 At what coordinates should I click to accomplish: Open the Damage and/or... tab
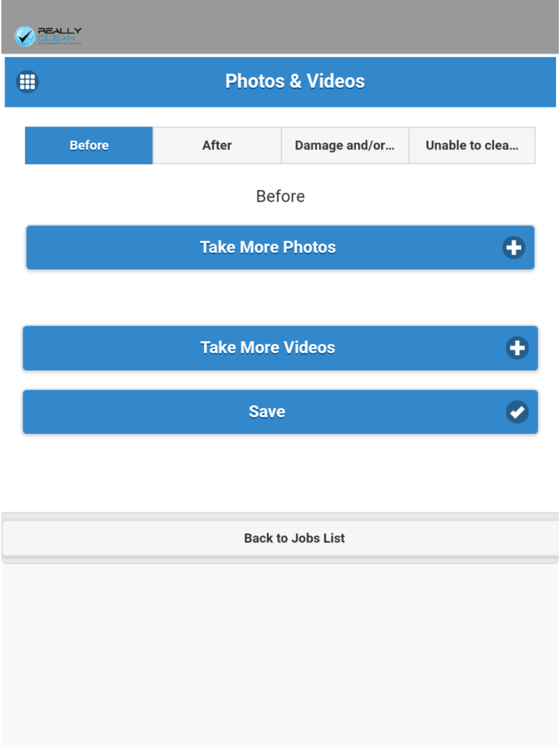point(345,146)
